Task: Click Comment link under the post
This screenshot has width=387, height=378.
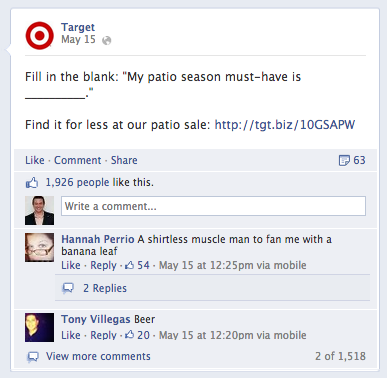Action: 78,160
